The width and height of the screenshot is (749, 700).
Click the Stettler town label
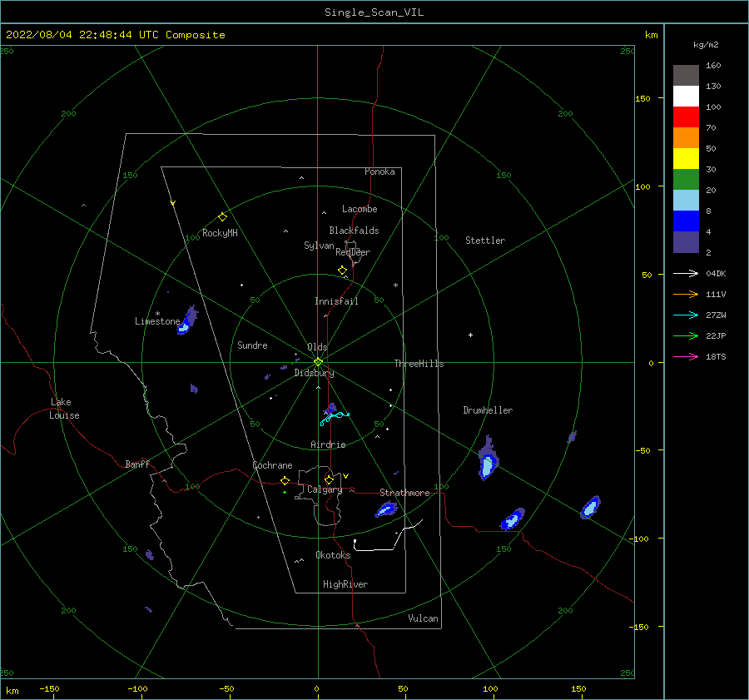[x=485, y=241]
